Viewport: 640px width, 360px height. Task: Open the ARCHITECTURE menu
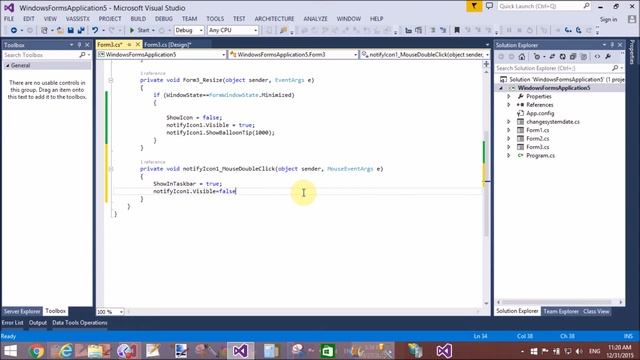point(274,19)
